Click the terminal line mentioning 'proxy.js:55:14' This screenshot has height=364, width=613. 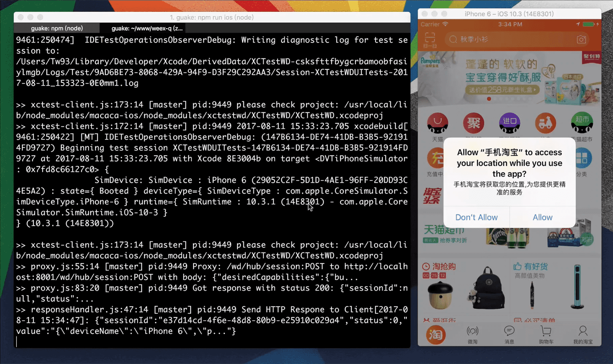(212, 272)
